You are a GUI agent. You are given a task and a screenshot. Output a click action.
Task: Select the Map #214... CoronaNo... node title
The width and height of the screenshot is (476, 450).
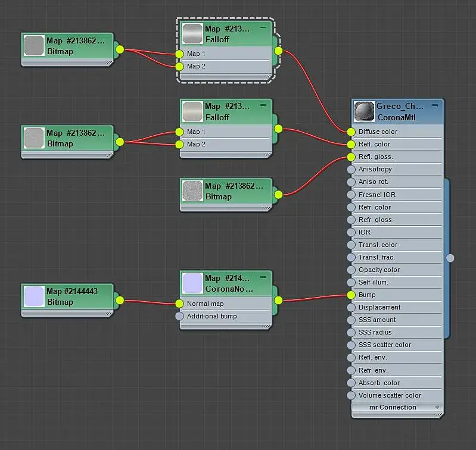click(229, 283)
